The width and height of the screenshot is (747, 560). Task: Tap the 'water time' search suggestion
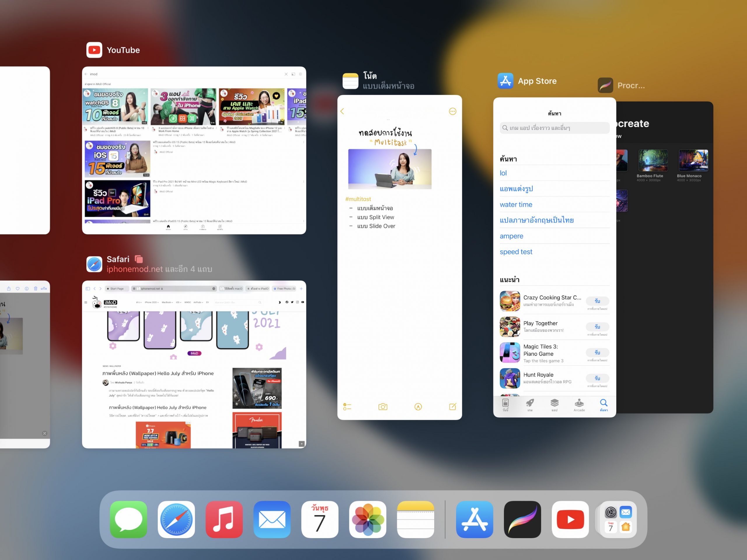(516, 204)
